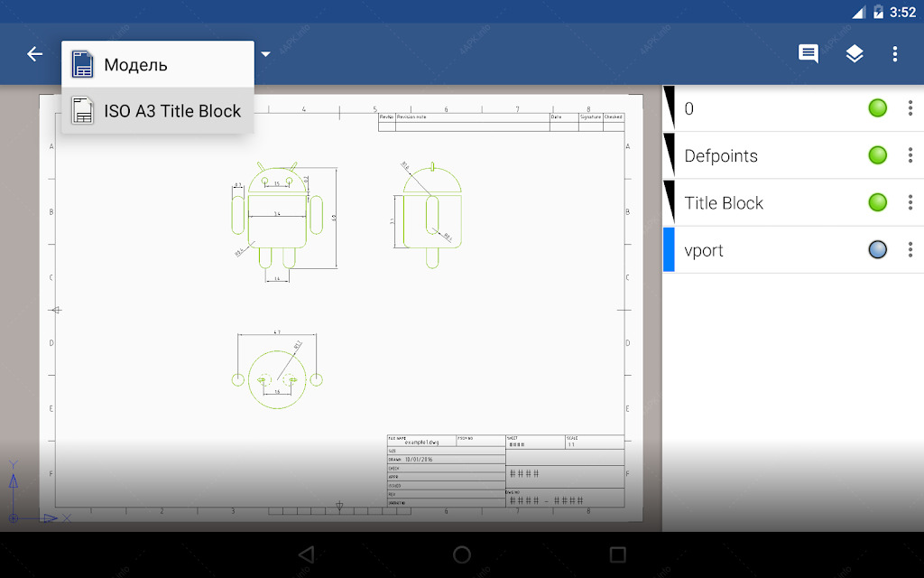The width and height of the screenshot is (924, 578).
Task: Click the Модель layout page icon
Action: (x=82, y=64)
